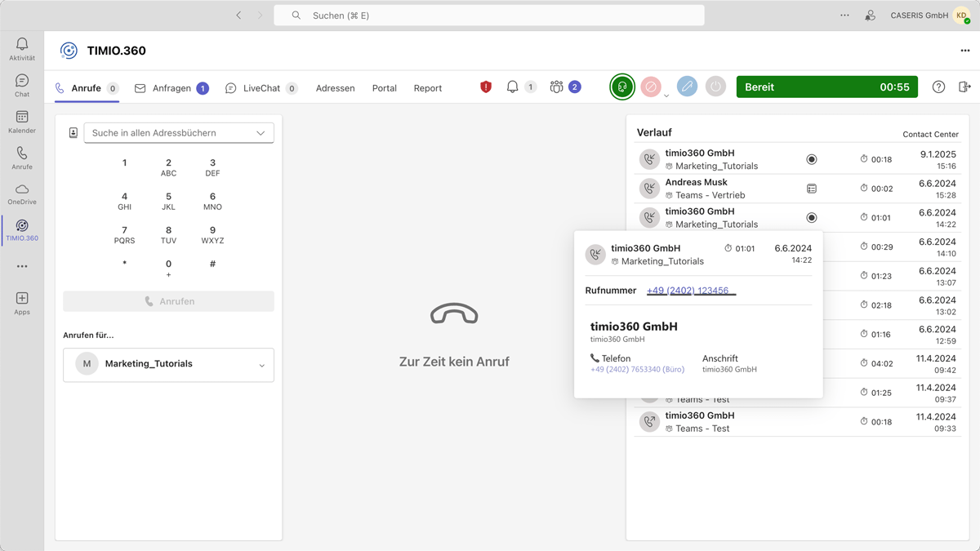Open the notifications bell

click(x=513, y=87)
